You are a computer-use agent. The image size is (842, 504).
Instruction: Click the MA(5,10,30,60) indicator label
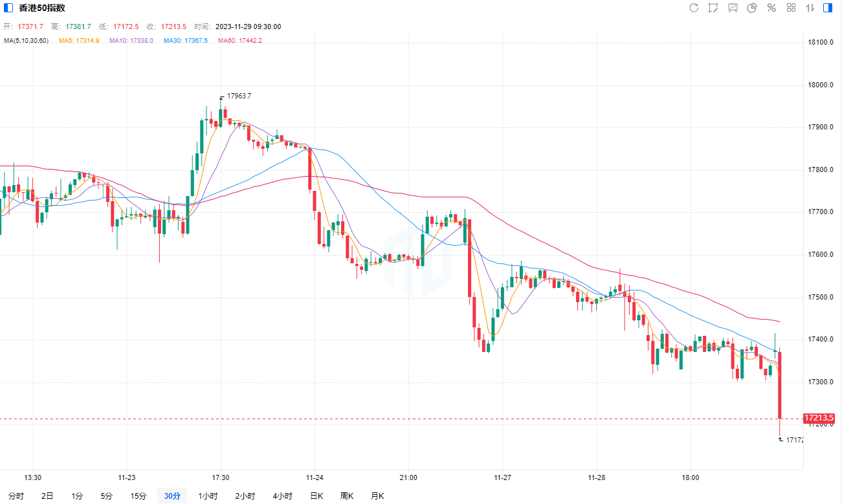26,40
